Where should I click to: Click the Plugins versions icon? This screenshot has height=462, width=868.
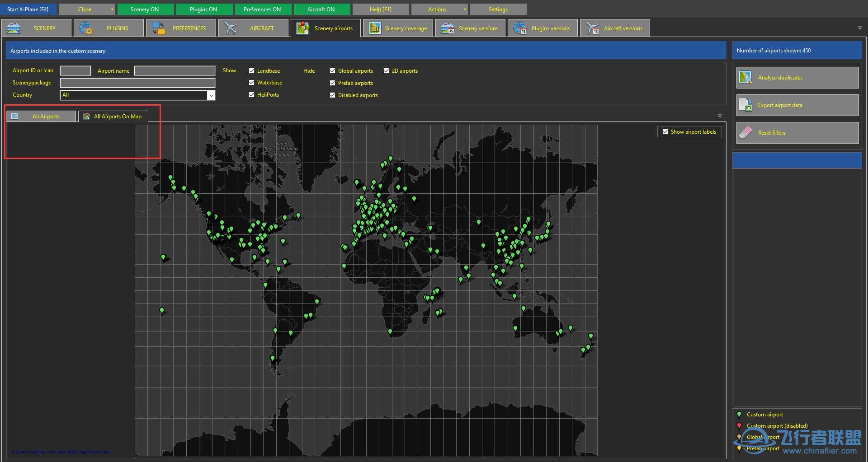[520, 28]
